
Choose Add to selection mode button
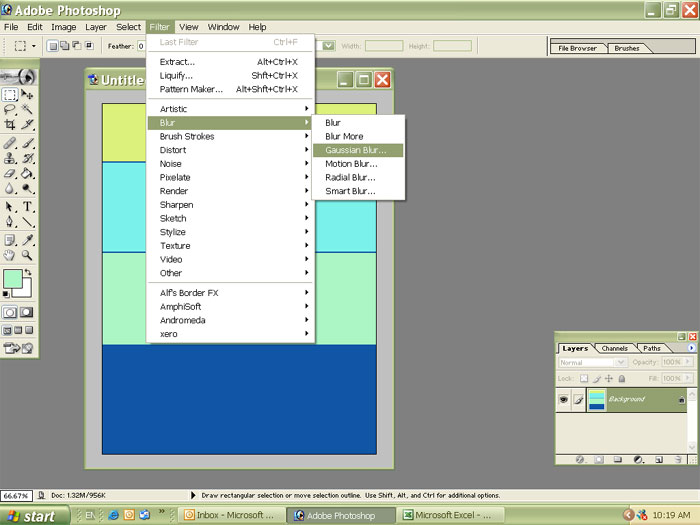pos(65,46)
